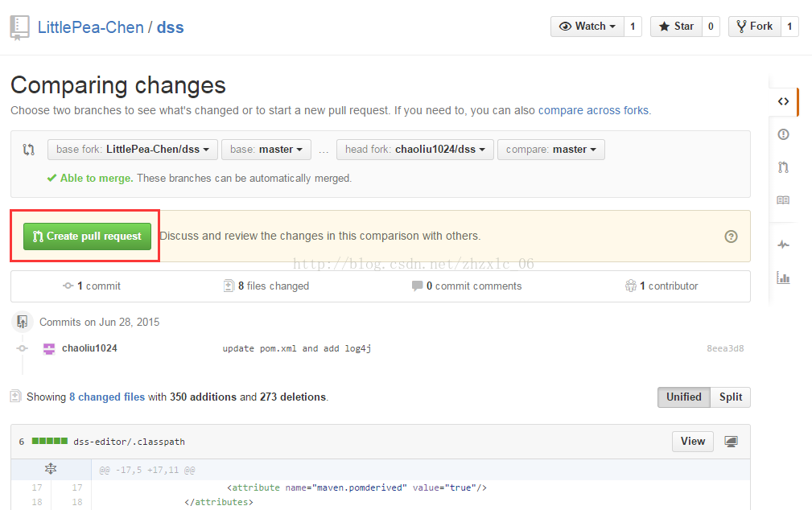Open base fork LittlePea-Chen/dss dropdown
812x510 pixels.
point(133,150)
